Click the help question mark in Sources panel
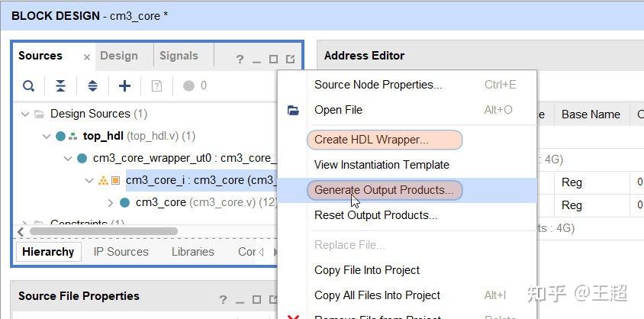Screen dimensions: 644x319 pyautogui.click(x=240, y=59)
